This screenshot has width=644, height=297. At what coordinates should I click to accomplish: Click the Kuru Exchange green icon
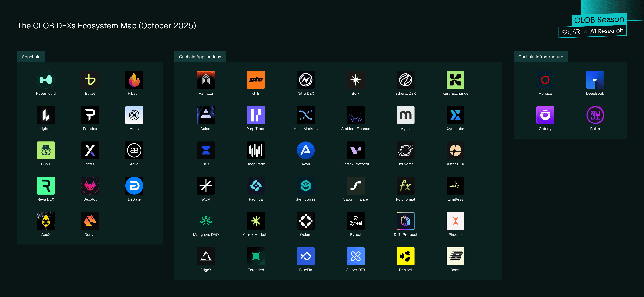click(x=455, y=80)
